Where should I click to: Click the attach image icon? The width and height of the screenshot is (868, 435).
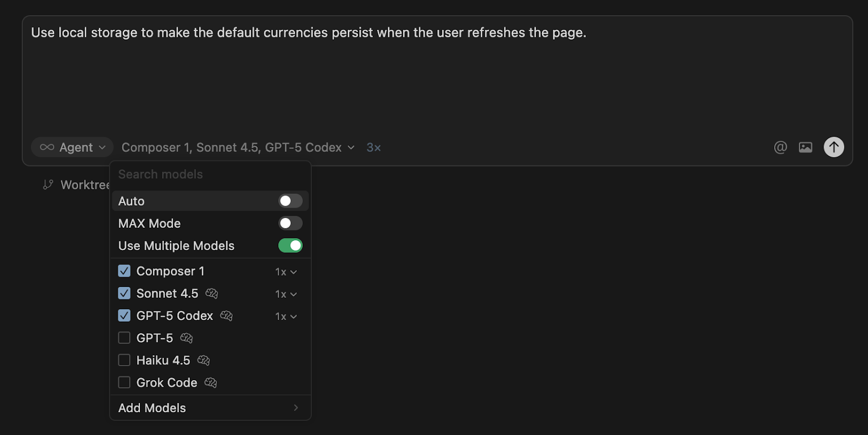(806, 147)
